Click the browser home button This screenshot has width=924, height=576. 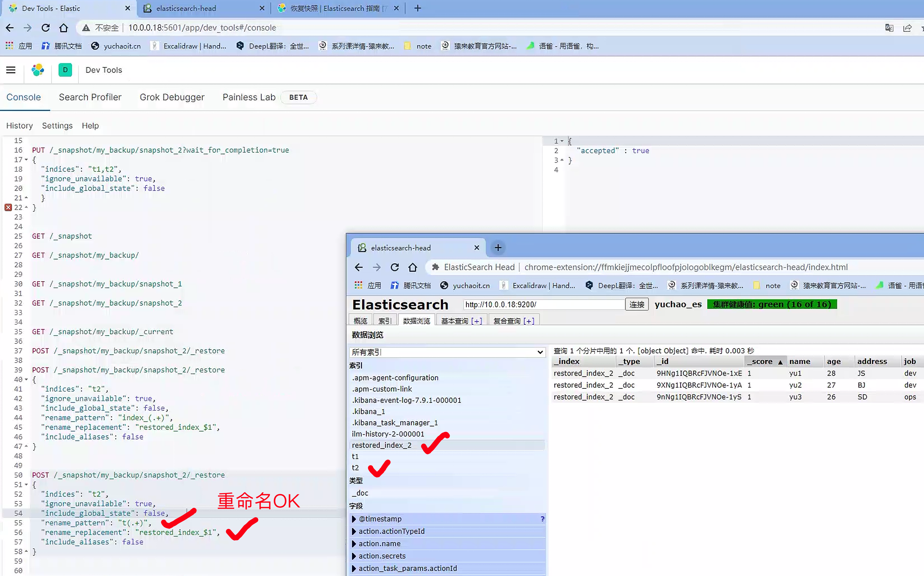pos(64,28)
